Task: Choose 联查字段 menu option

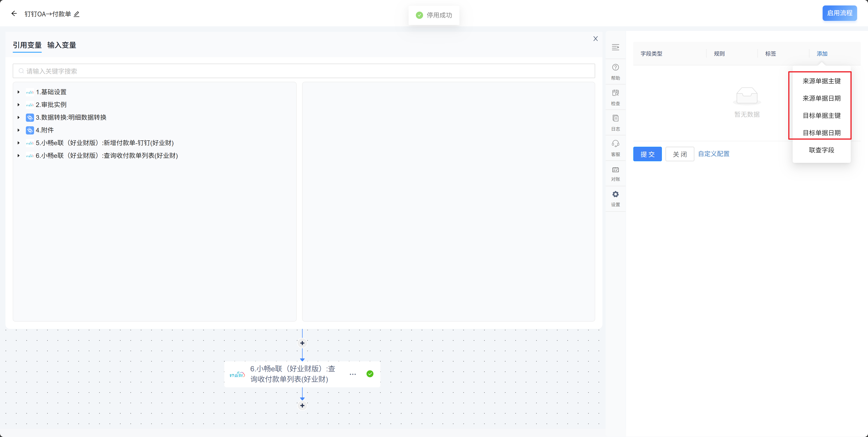Action: pos(821,150)
